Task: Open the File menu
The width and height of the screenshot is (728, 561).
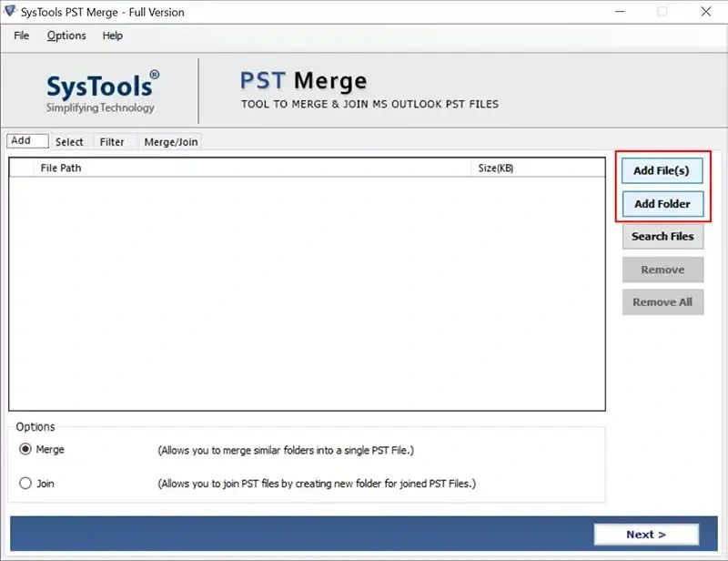Action: (21, 36)
